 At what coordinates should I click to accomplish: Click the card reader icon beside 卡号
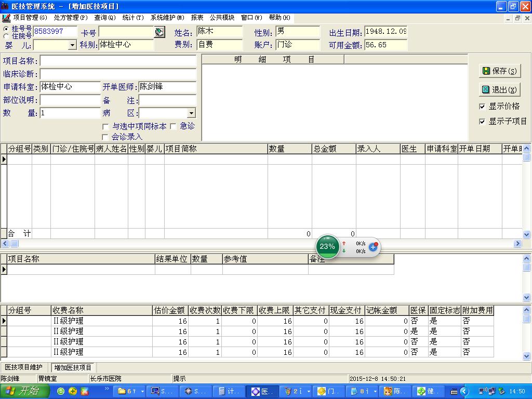tap(159, 32)
